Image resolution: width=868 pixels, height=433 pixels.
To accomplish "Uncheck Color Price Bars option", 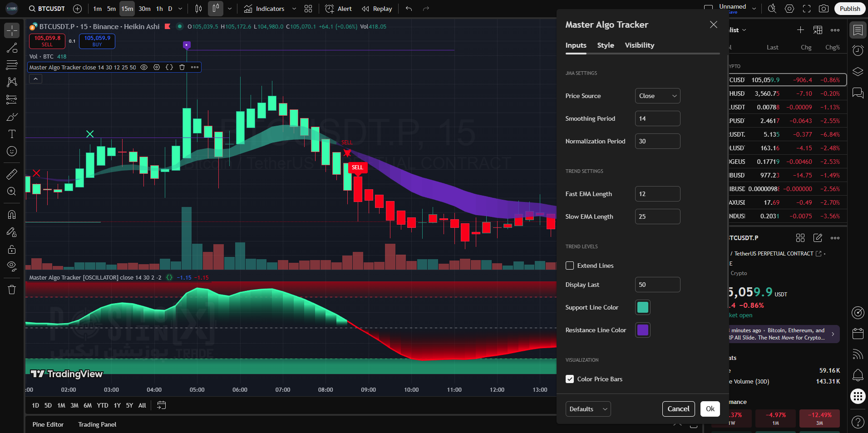I will click(570, 379).
